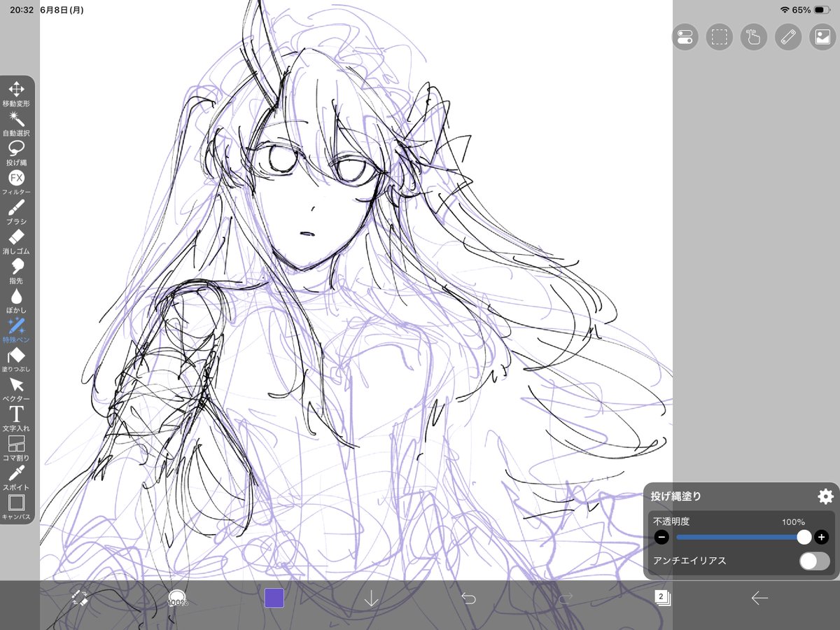
Task: Toggle the アンチエイリアス switch
Action: tap(815, 561)
